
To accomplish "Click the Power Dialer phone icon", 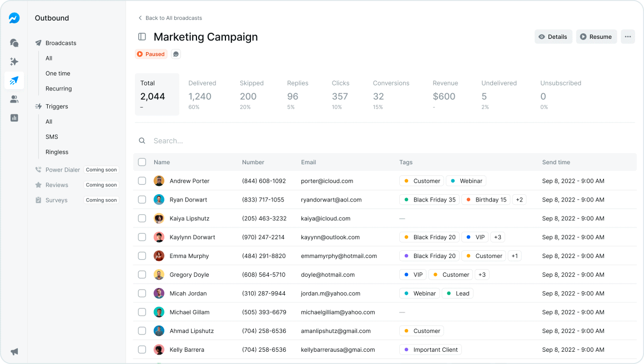I will pos(38,169).
